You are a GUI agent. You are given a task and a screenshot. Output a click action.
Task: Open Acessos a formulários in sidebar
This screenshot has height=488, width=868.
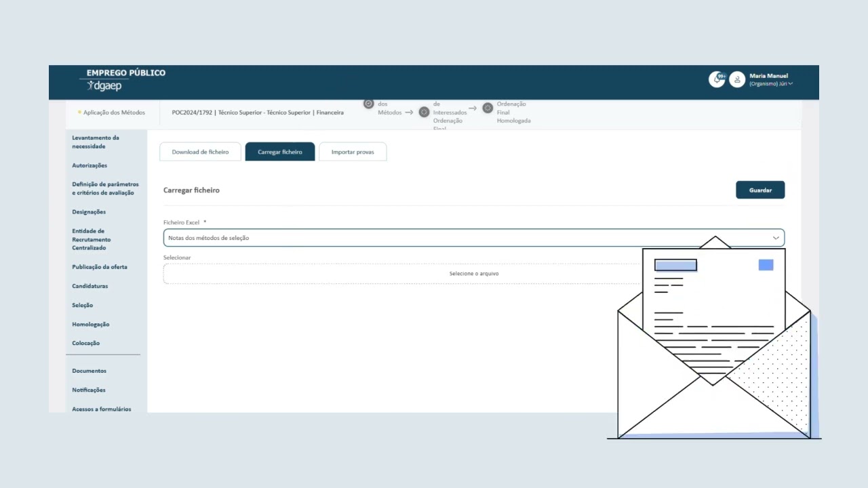[x=102, y=409]
